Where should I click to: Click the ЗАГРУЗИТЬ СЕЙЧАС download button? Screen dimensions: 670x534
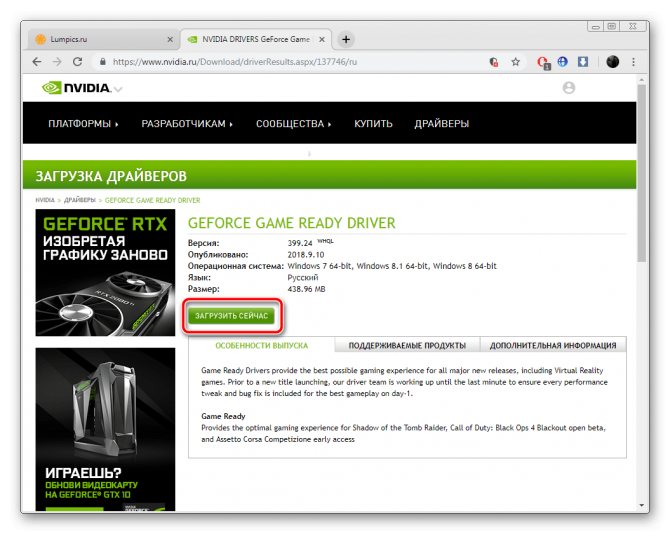(232, 316)
